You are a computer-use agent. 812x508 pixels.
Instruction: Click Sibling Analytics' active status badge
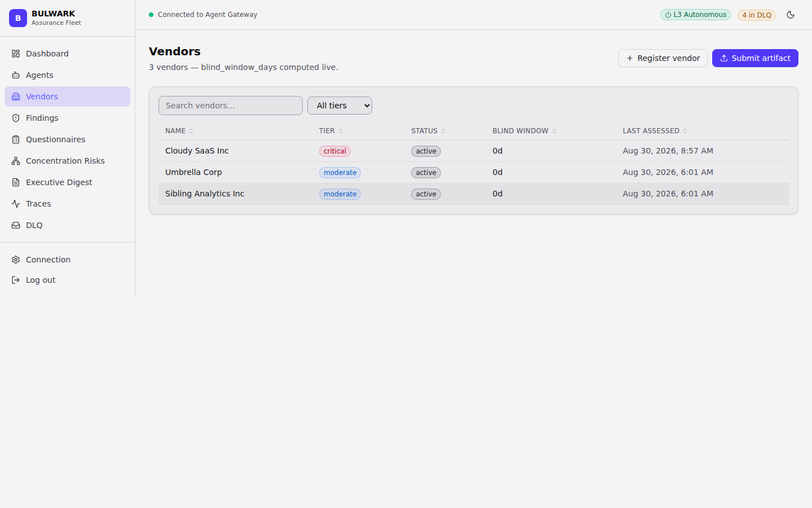[426, 194]
